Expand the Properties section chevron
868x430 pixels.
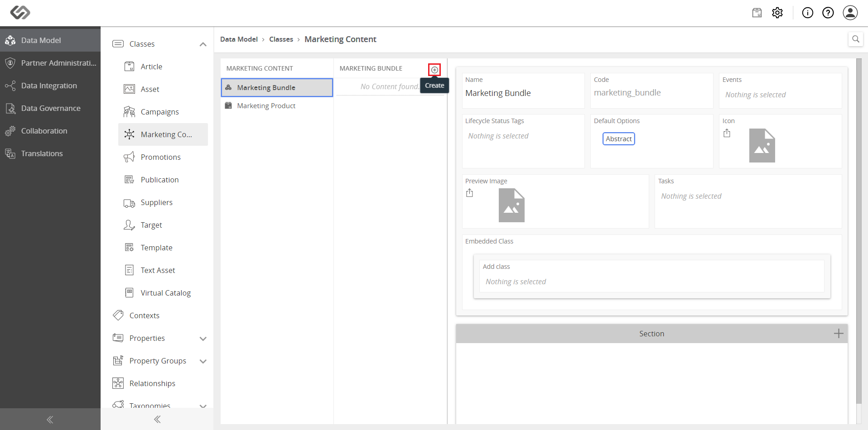[203, 339]
